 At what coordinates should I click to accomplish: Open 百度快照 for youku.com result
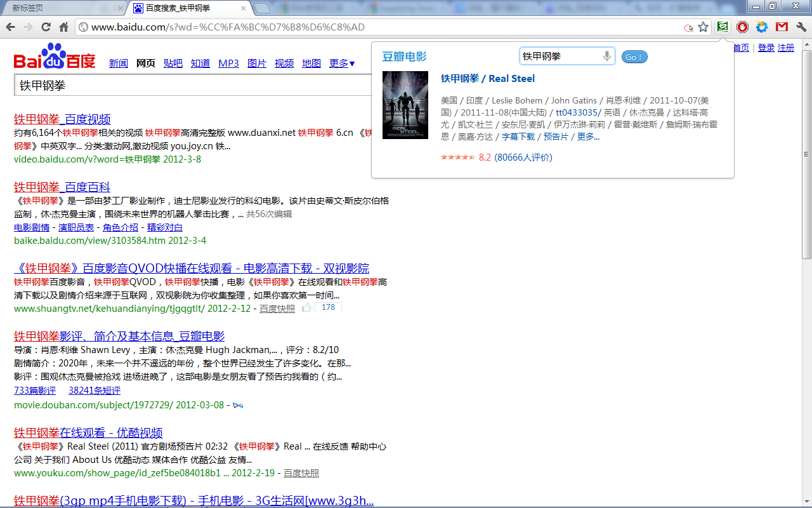[301, 473]
